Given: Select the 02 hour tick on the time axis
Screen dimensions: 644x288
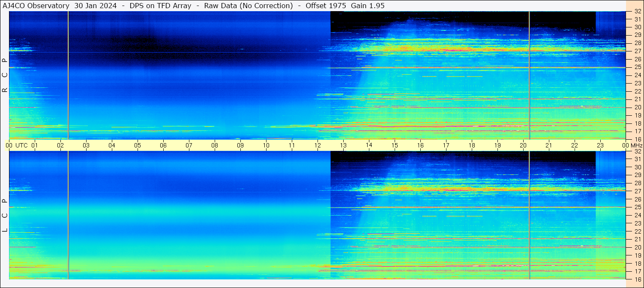Looking at the screenshot, I should point(60,145).
